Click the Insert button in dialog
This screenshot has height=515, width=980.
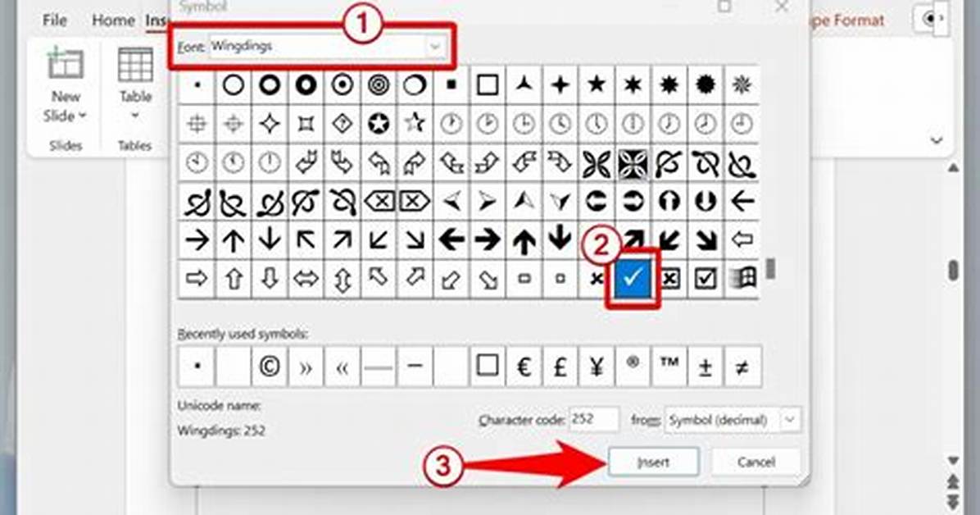point(653,463)
